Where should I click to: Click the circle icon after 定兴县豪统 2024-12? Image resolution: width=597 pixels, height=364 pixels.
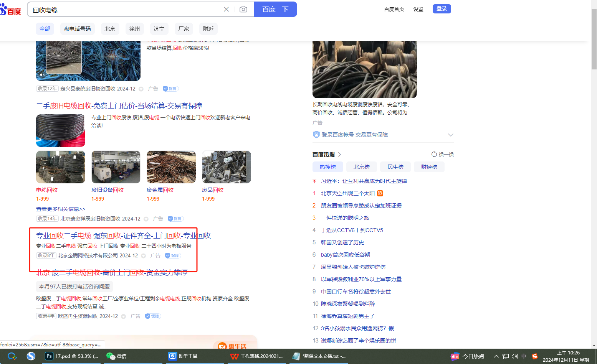tap(141, 89)
